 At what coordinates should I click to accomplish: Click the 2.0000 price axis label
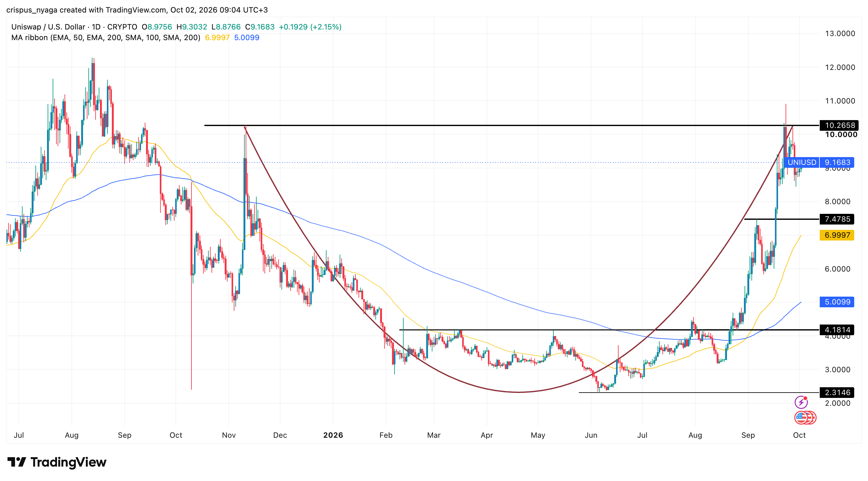[x=837, y=403]
